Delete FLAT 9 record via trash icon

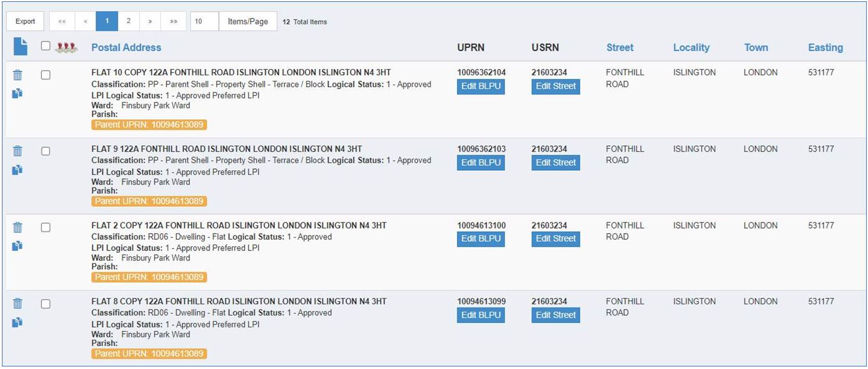[17, 151]
